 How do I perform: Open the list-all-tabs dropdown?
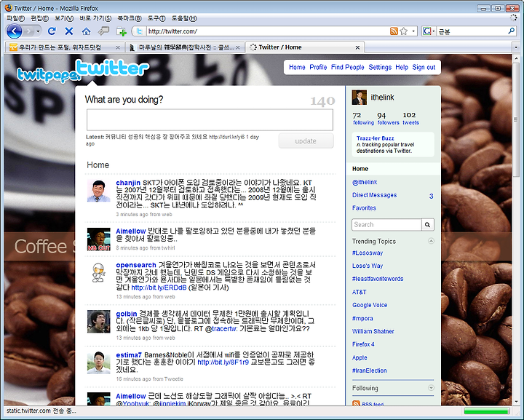516,47
